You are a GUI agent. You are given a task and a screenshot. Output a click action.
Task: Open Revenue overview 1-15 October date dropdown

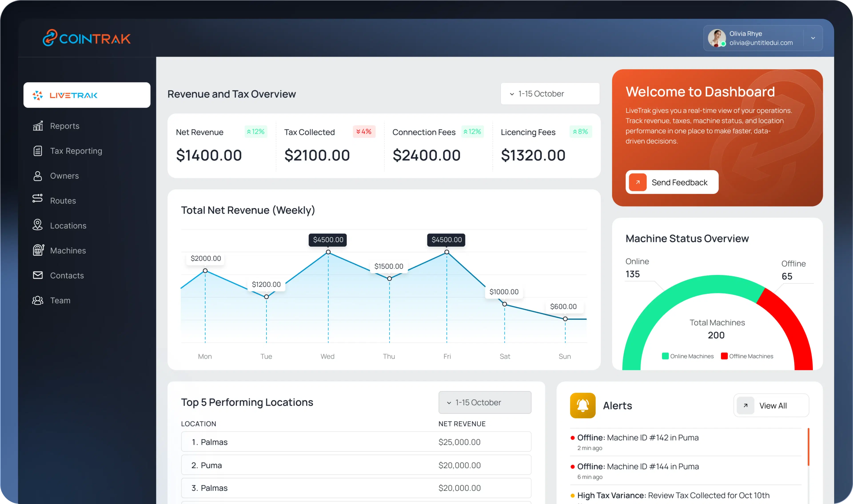point(550,94)
